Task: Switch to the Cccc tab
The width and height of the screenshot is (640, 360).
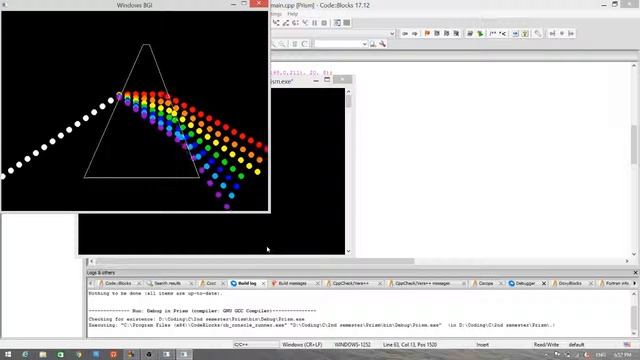Action: pyautogui.click(x=211, y=283)
